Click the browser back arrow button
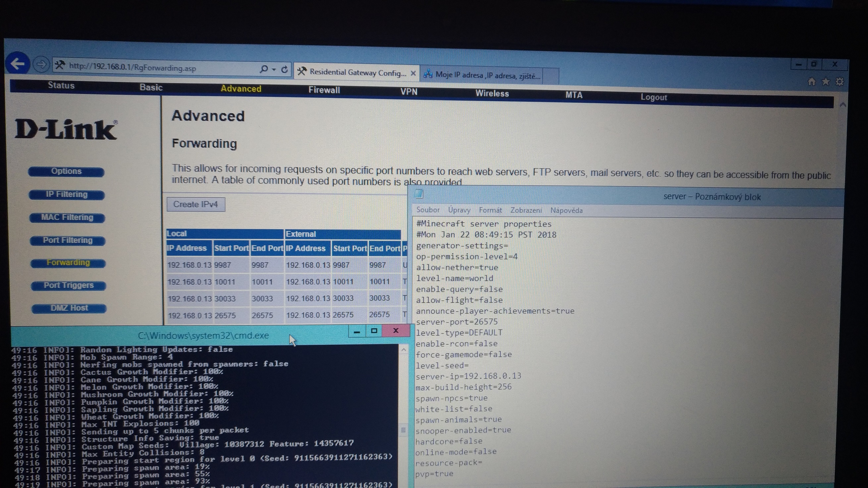This screenshot has width=868, height=488. 18,63
